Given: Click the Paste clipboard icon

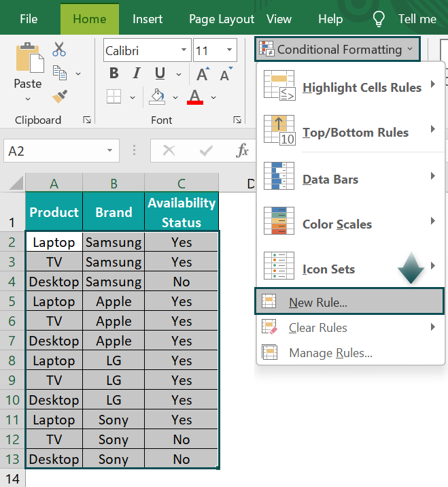Looking at the screenshot, I should 29,58.
